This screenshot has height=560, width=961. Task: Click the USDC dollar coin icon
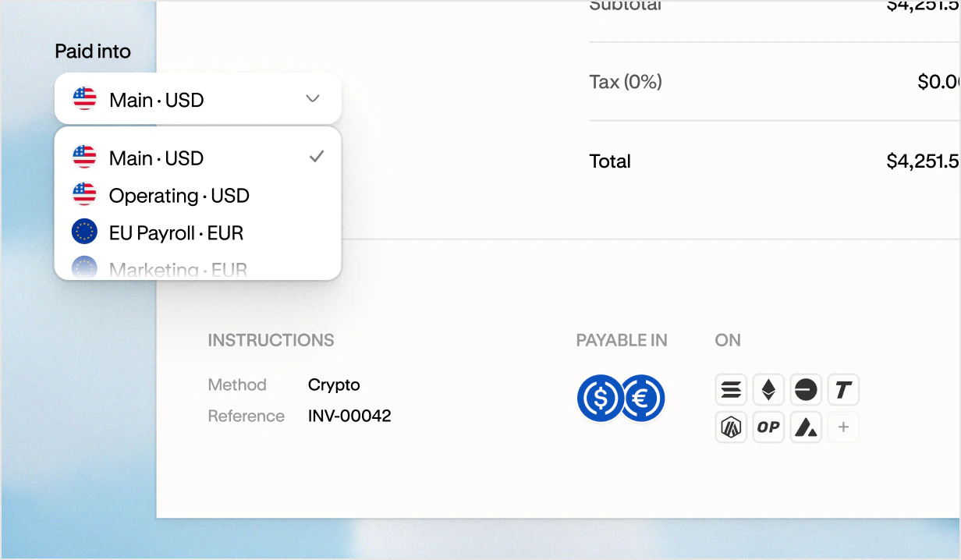600,399
